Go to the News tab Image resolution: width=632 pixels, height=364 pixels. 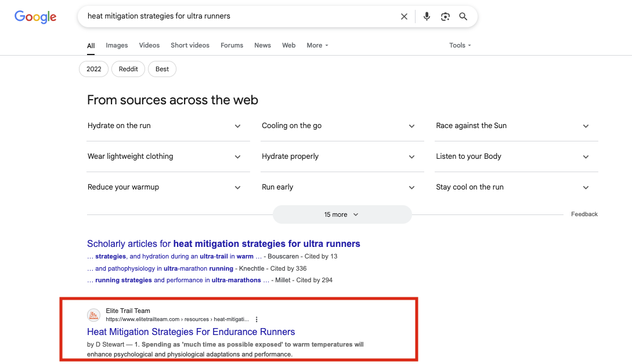262,45
